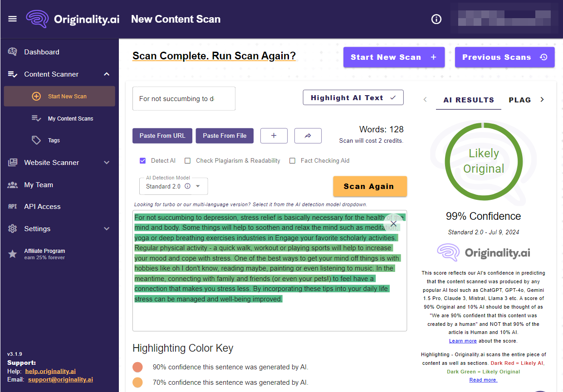Click the Standard 2.0 info icon

click(x=187, y=186)
